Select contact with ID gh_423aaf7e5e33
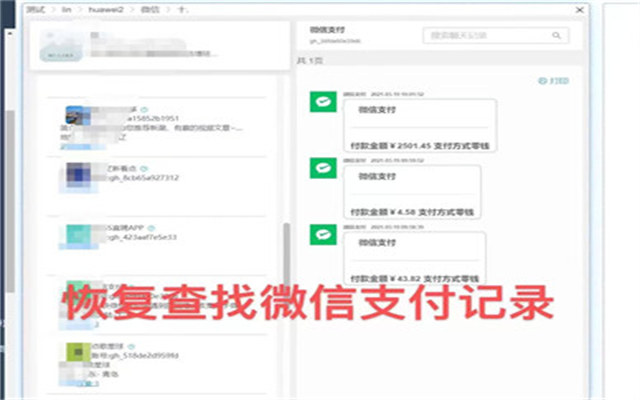This screenshot has width=640, height=400. click(x=157, y=246)
